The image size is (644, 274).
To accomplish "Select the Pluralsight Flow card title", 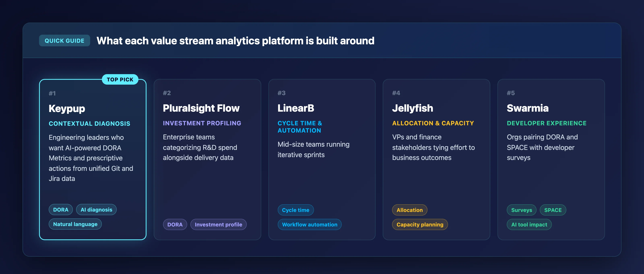I will (x=201, y=108).
